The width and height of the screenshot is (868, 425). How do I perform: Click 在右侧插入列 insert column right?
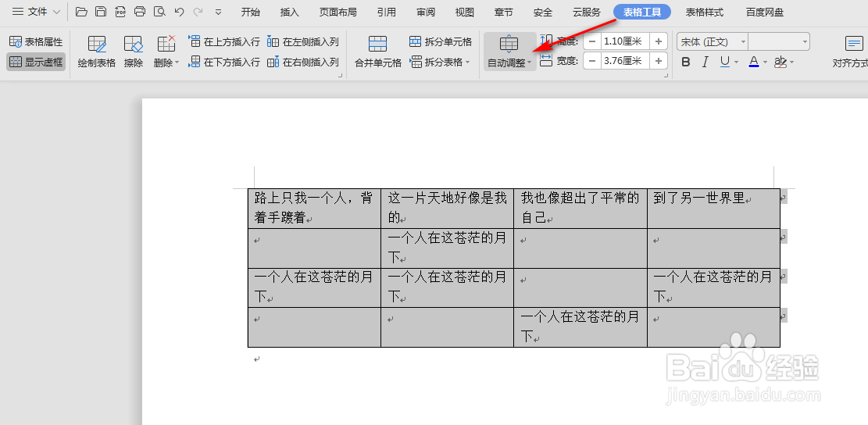point(303,62)
